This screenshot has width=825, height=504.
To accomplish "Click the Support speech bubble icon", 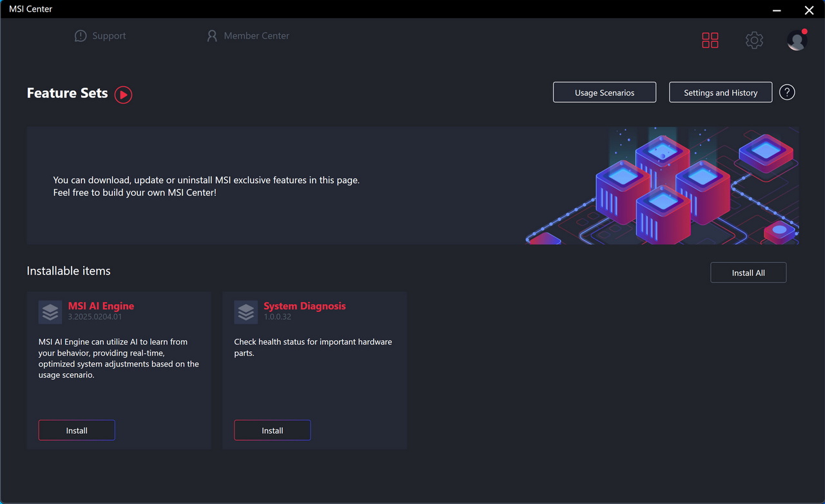I will (x=81, y=36).
